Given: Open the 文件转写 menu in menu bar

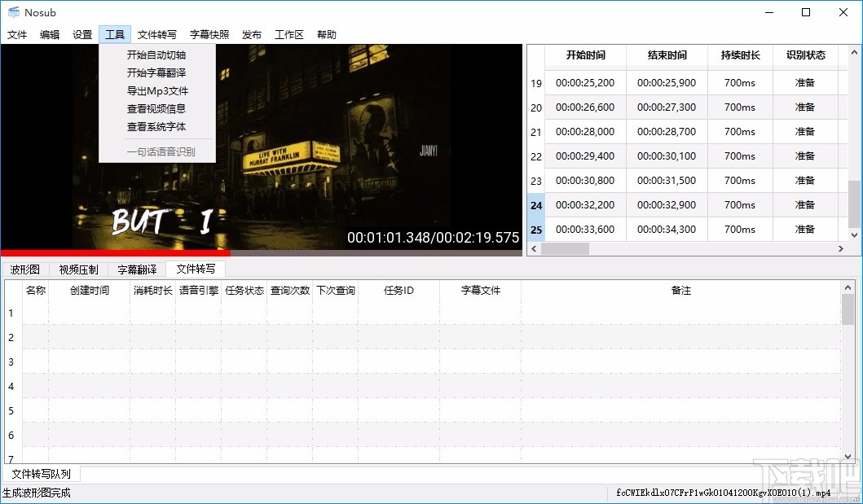Looking at the screenshot, I should tap(156, 35).
